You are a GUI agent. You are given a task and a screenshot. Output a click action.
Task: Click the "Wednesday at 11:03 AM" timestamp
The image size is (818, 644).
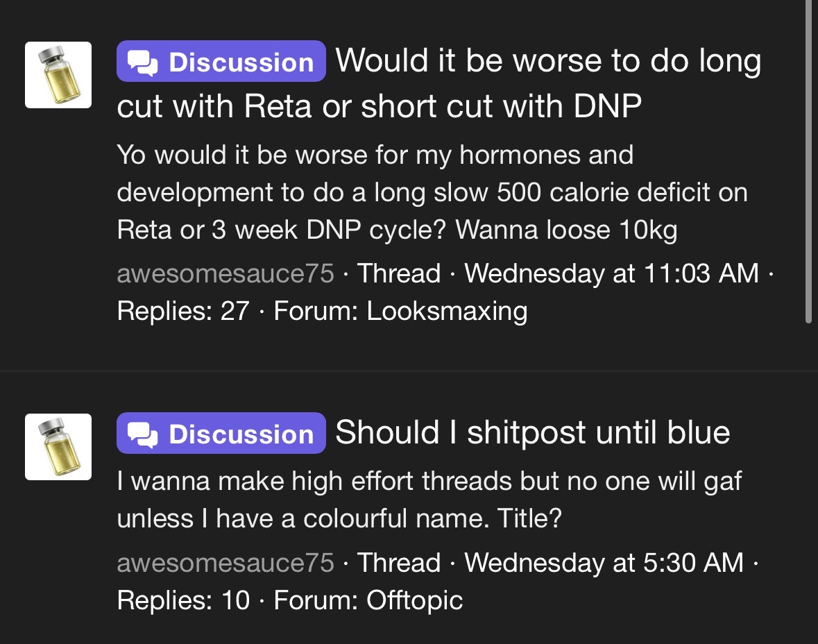pos(611,273)
